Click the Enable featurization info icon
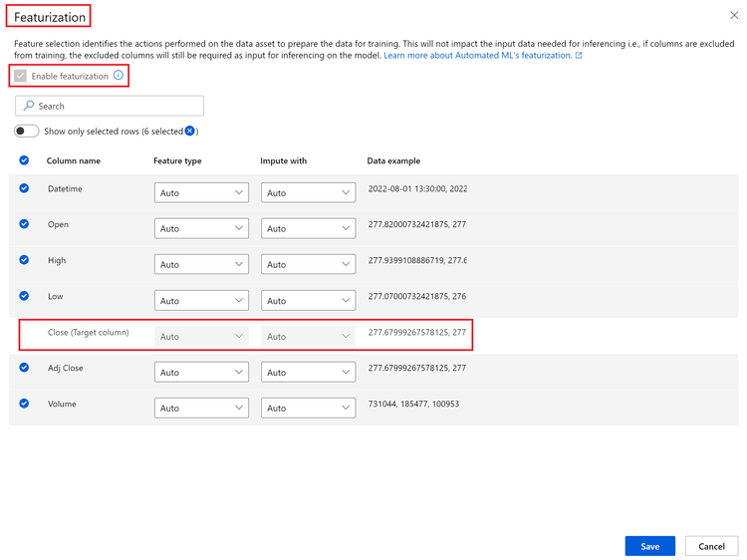Viewport: 747px width, 560px height. click(x=119, y=76)
